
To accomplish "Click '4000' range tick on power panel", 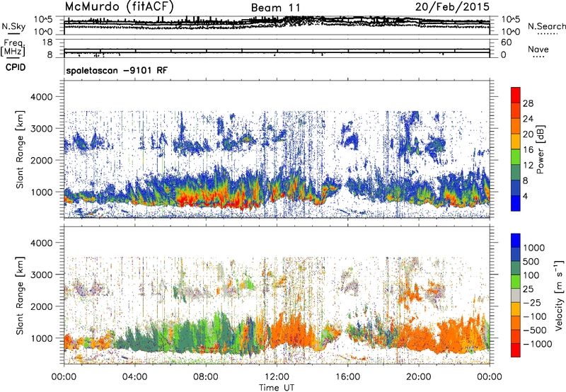I will [40, 97].
